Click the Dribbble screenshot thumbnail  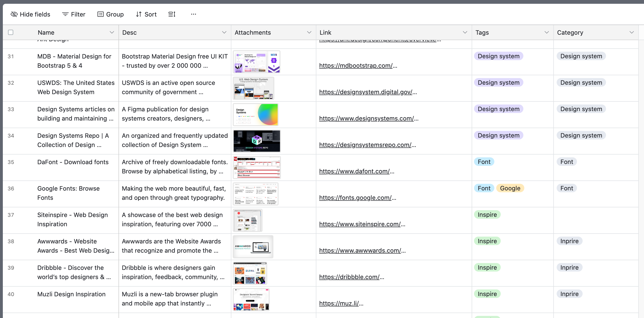point(250,273)
